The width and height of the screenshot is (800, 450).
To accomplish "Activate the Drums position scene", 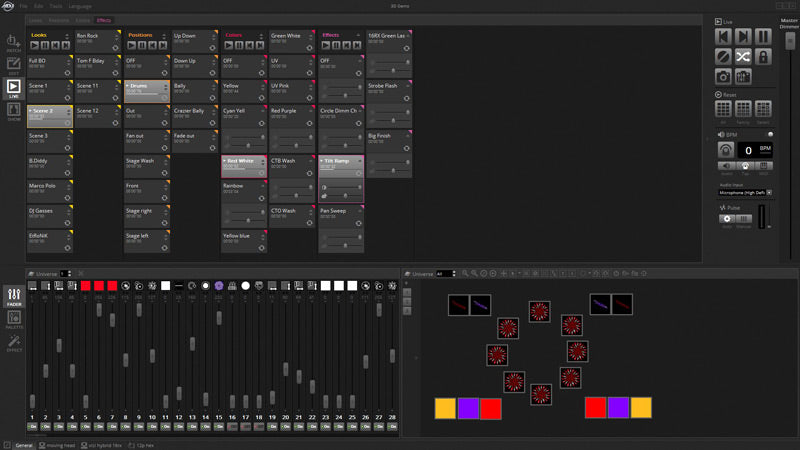I will tap(145, 90).
